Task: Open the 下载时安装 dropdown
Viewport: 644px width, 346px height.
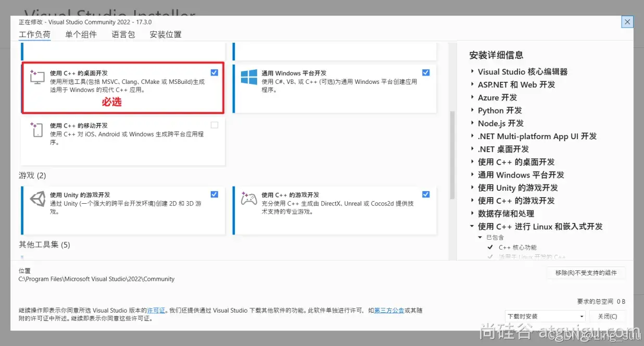Action: [545, 316]
